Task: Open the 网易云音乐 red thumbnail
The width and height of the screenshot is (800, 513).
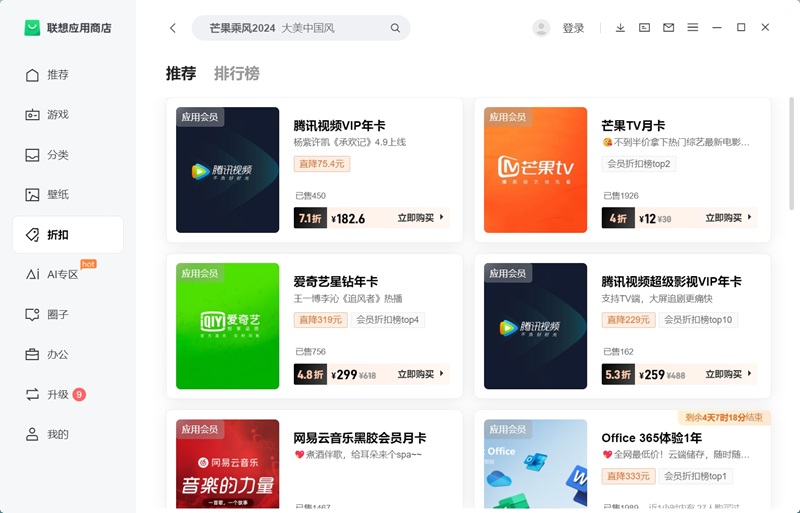Action: 228,463
